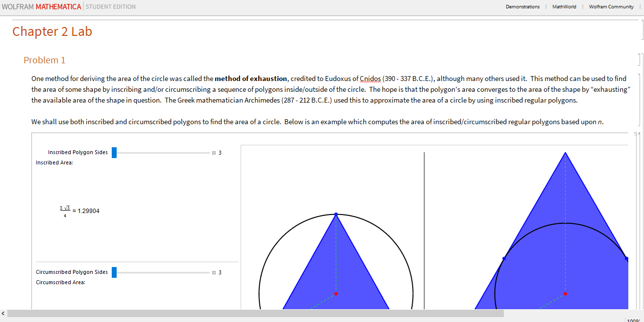Open the Inscribed Polygon Sides animation controls
Viewport: 644px width, 322px height.
pyautogui.click(x=214, y=152)
